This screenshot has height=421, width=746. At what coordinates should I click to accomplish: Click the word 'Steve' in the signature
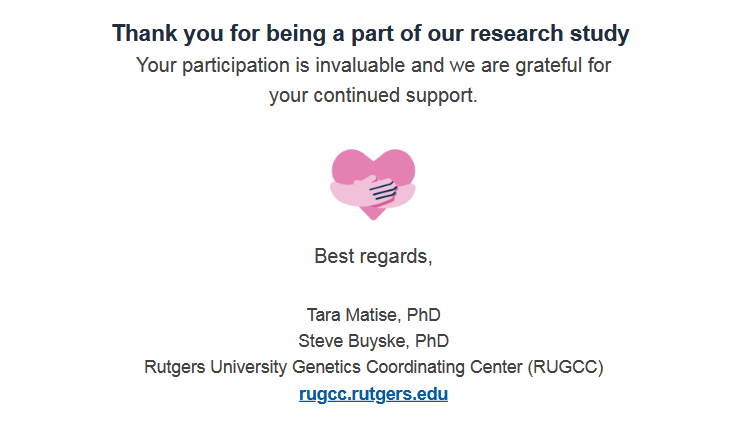coord(320,340)
